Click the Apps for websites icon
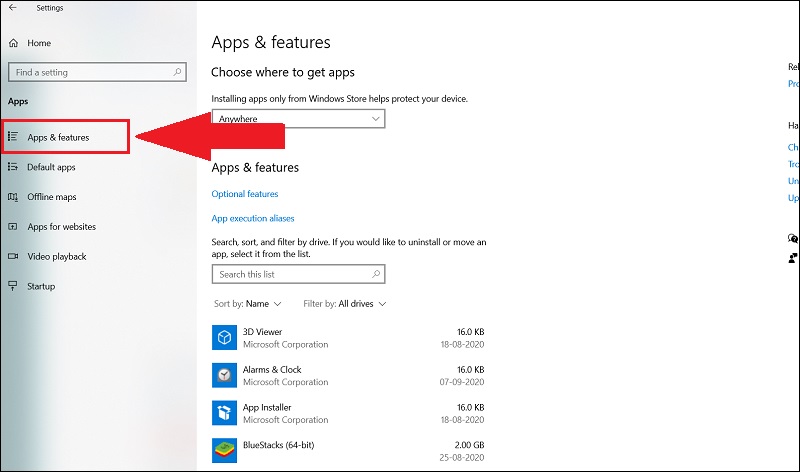 pyautogui.click(x=13, y=226)
